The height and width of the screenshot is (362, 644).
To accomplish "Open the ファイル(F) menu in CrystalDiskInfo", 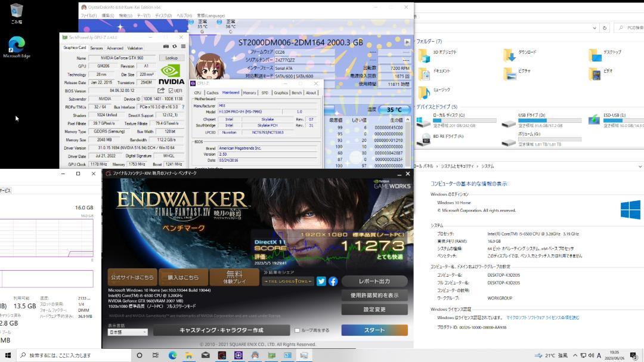I will 89,16.
